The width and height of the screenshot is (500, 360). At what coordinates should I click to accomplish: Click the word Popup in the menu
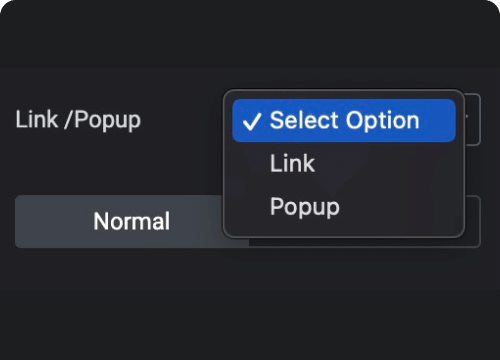[x=305, y=207]
